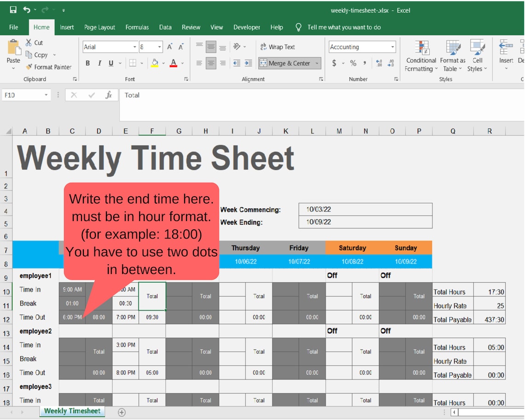The height and width of the screenshot is (420, 525).
Task: Click the Percent Style icon
Action: (x=353, y=64)
